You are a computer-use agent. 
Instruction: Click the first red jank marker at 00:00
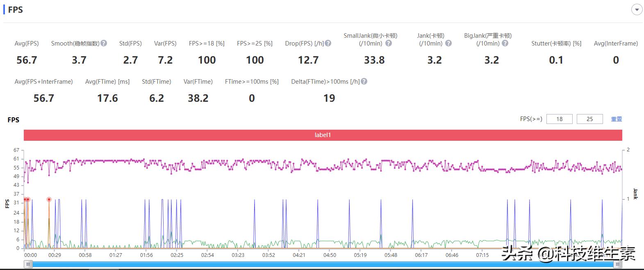pyautogui.click(x=25, y=199)
